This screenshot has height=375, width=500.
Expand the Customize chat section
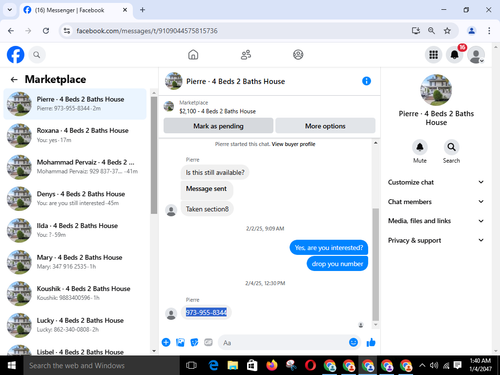pos(436,182)
